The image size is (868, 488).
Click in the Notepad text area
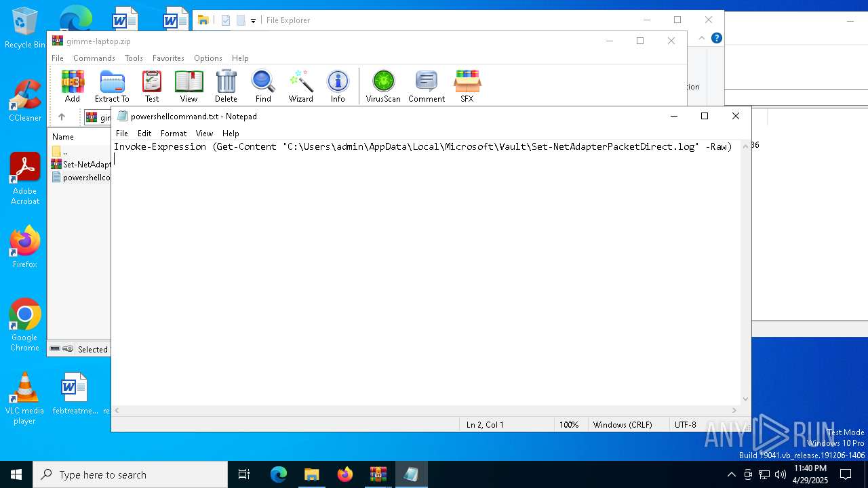click(x=426, y=271)
